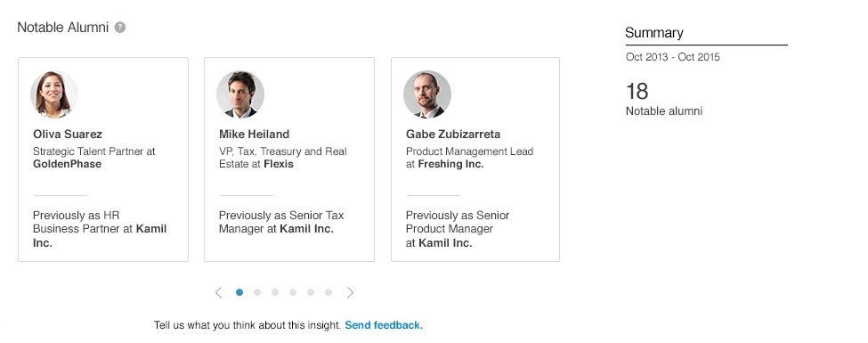Click the 18 notable alumni count
This screenshot has height=343, width=868.
pos(637,92)
